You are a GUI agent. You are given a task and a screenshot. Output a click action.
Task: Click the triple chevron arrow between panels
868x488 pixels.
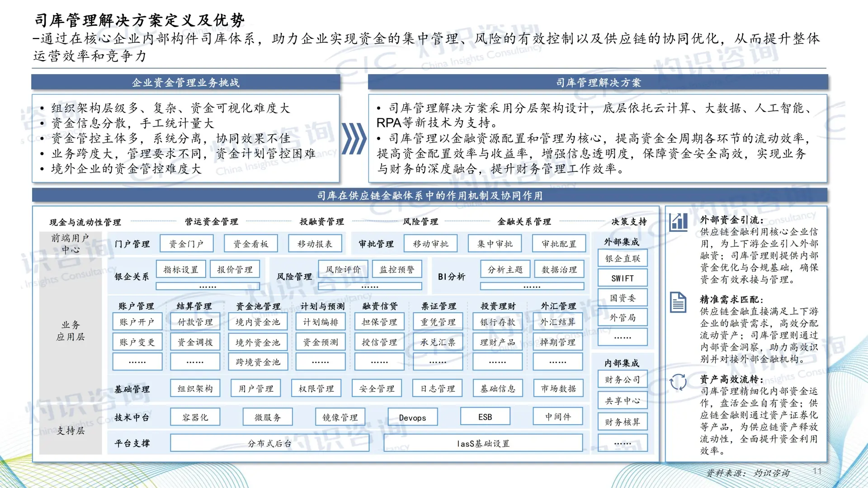click(354, 138)
